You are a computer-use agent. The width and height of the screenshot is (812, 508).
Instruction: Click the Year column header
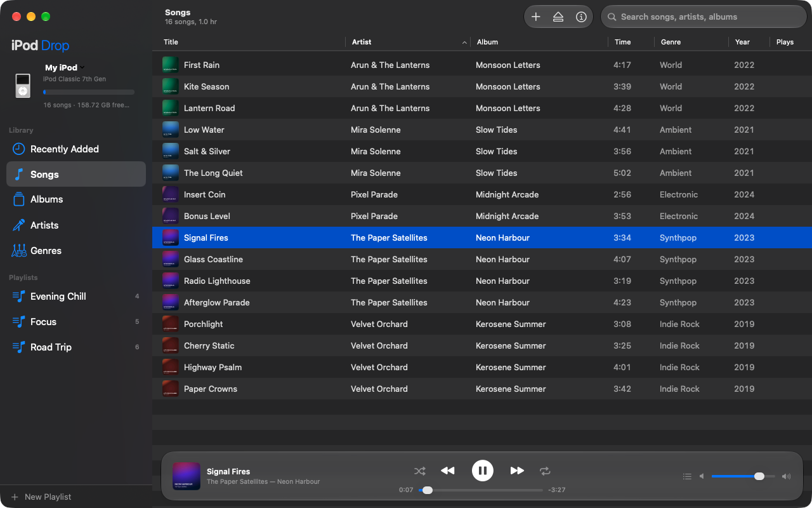click(x=749, y=42)
